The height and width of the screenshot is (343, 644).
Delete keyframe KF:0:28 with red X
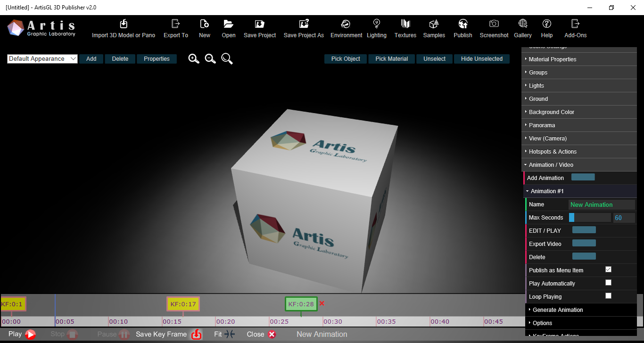pos(322,303)
